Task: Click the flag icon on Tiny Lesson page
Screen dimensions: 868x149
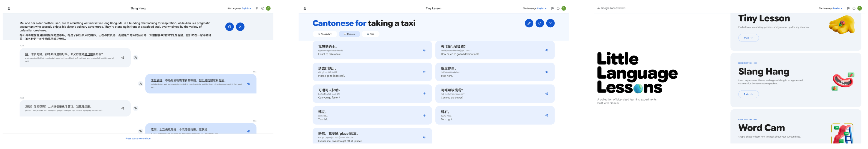Action: tap(552, 8)
